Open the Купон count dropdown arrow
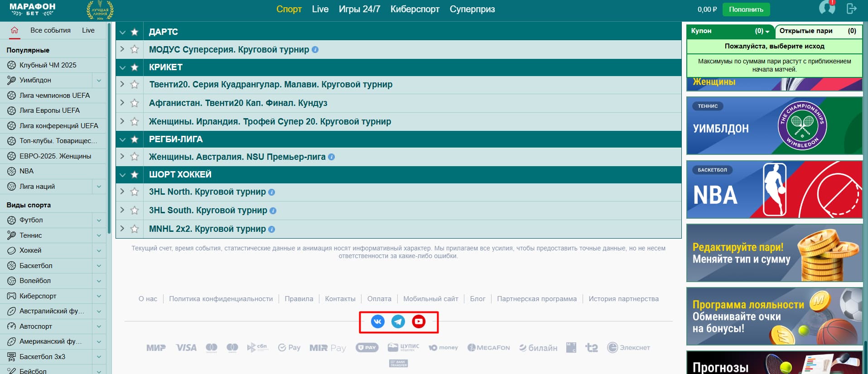 pos(767,32)
